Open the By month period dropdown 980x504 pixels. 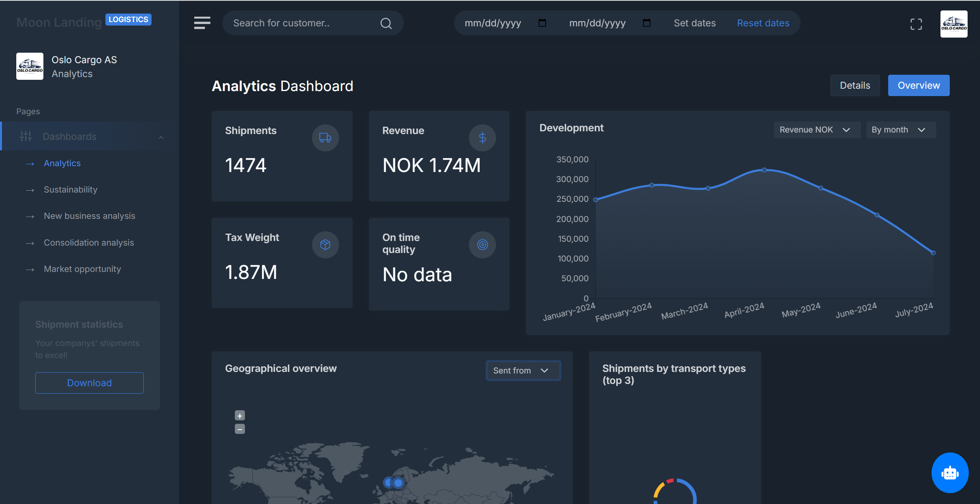coord(901,130)
